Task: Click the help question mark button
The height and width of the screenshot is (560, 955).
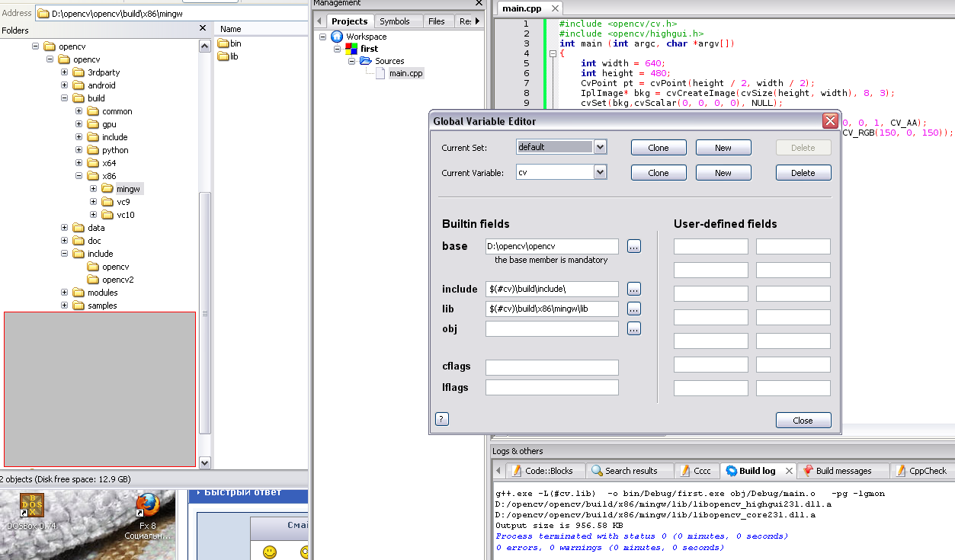Action: [x=441, y=419]
